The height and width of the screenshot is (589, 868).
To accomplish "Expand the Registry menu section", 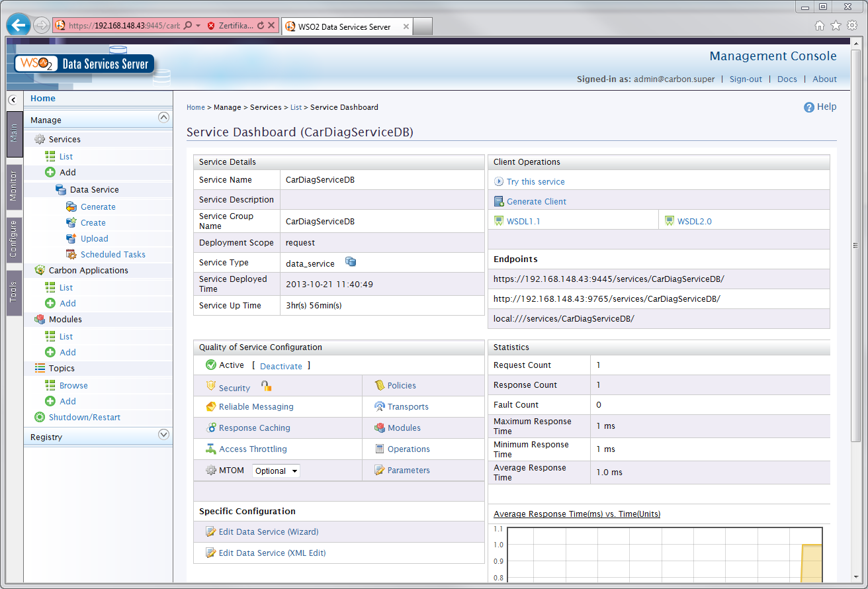I will pos(164,435).
